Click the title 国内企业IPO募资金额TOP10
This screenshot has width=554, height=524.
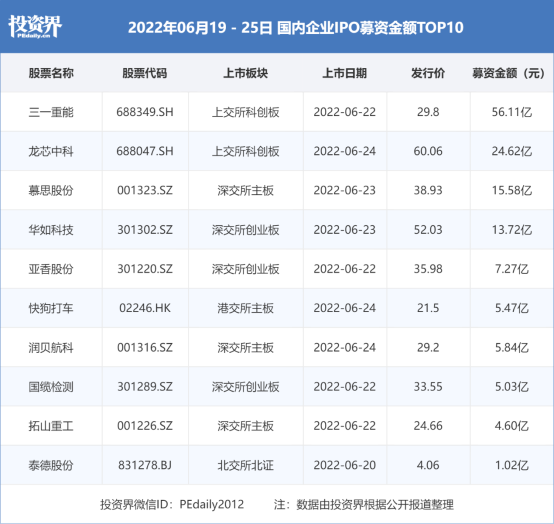370,28
